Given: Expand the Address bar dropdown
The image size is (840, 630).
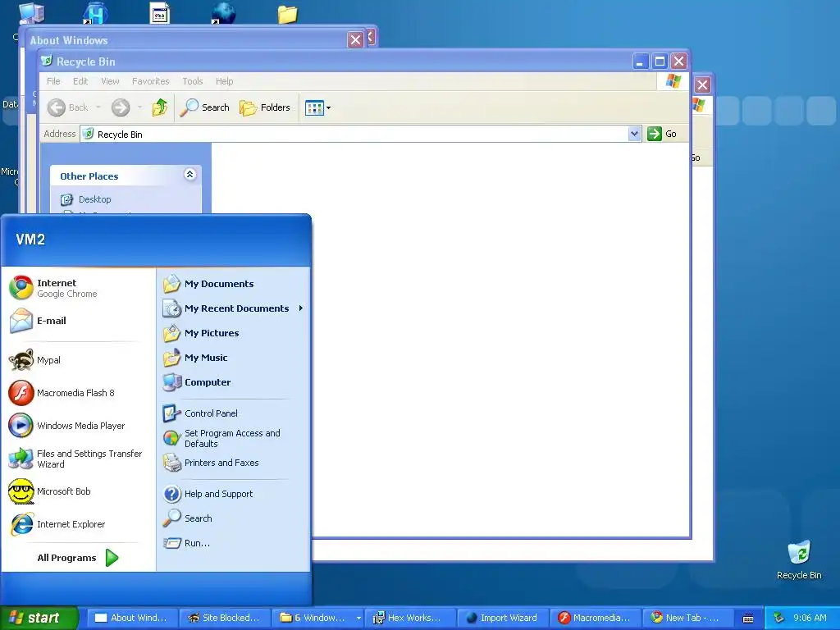Looking at the screenshot, I should (634, 134).
